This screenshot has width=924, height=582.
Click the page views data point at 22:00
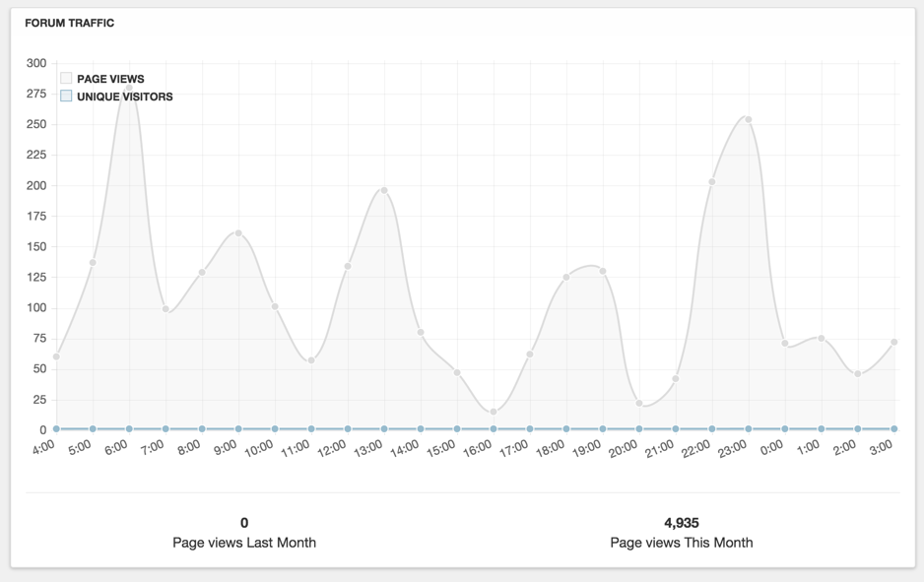point(712,182)
